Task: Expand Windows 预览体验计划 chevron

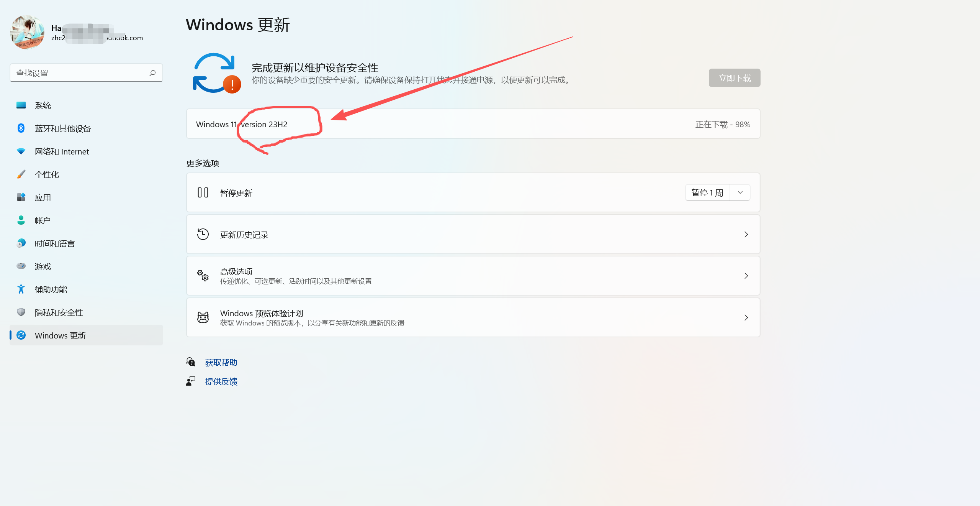Action: pyautogui.click(x=746, y=317)
